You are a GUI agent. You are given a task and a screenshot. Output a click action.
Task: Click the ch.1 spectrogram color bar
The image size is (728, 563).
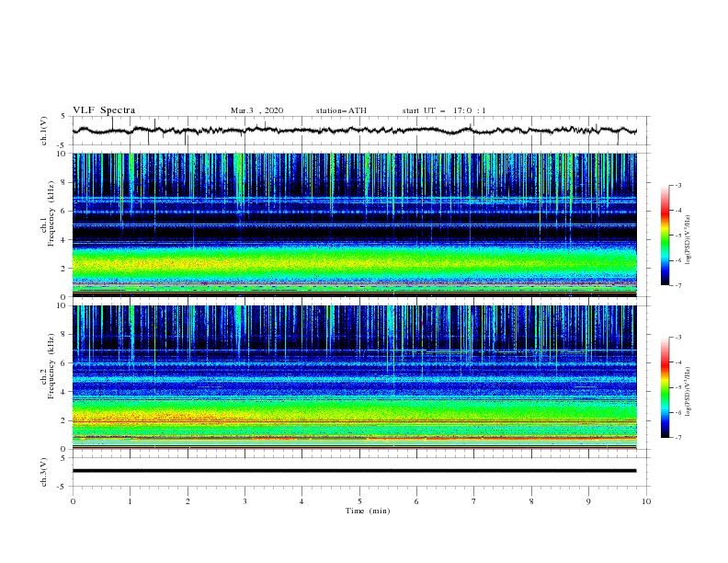point(665,236)
